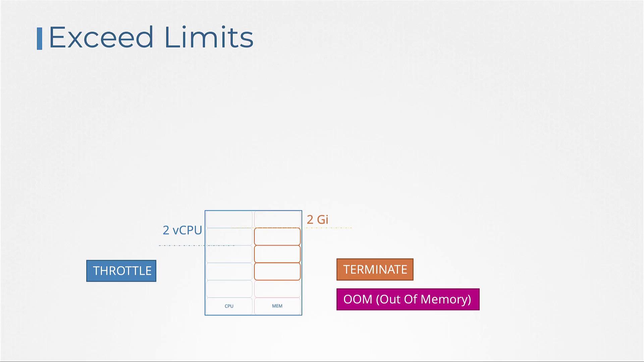Click the THROTTLE button
644x362 pixels.
point(122,270)
